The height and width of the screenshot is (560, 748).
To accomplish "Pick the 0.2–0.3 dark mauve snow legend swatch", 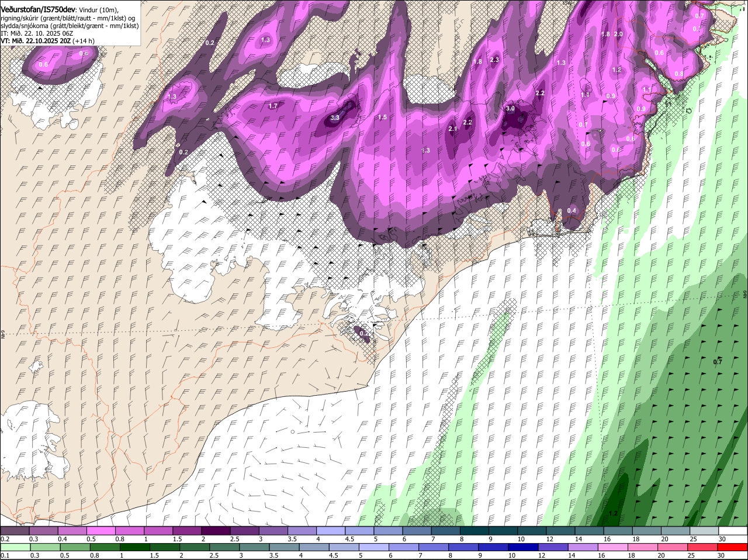I will pyautogui.click(x=15, y=531).
